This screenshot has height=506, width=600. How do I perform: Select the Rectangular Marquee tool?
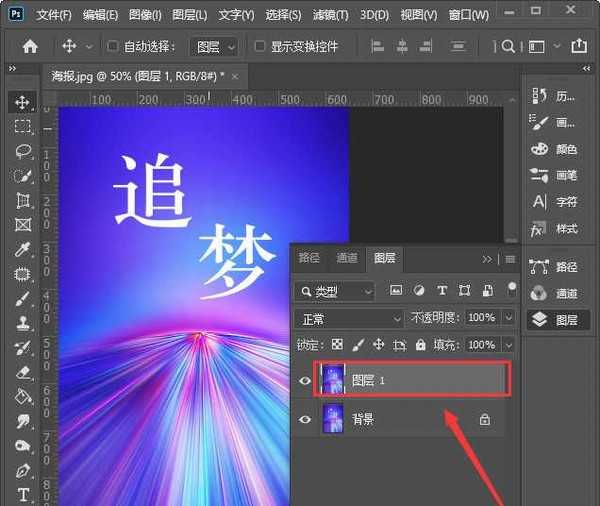22,126
